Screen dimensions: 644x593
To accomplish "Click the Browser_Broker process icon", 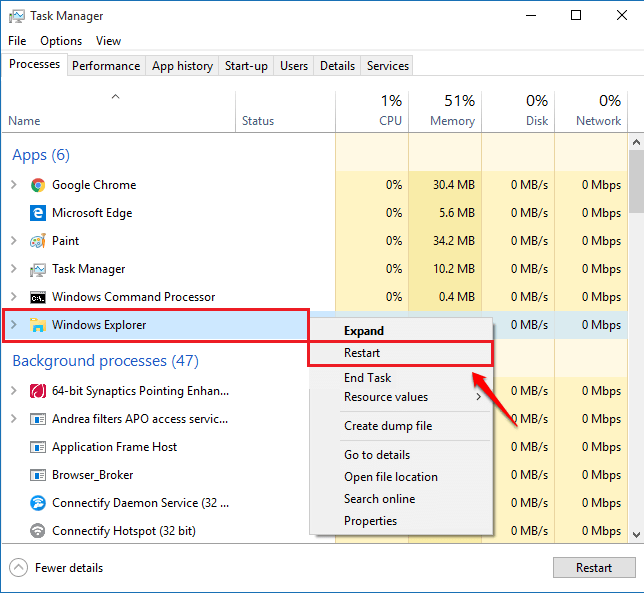I will point(38,475).
